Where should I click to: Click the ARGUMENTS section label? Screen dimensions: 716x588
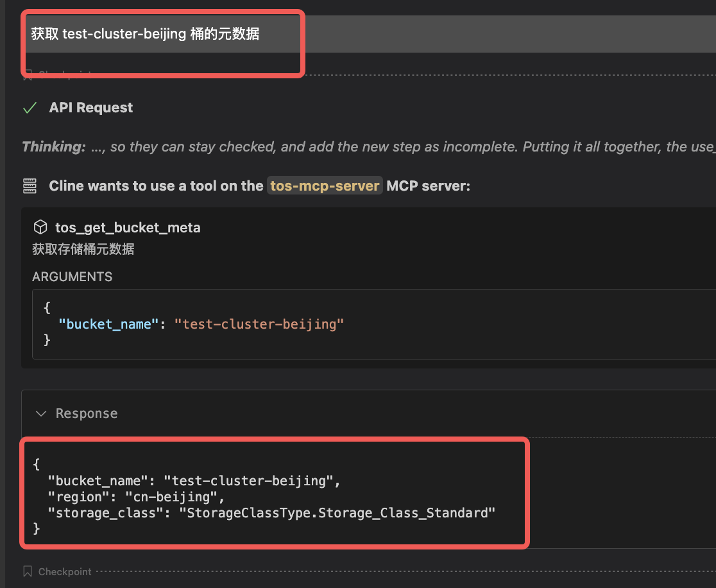[x=72, y=277]
